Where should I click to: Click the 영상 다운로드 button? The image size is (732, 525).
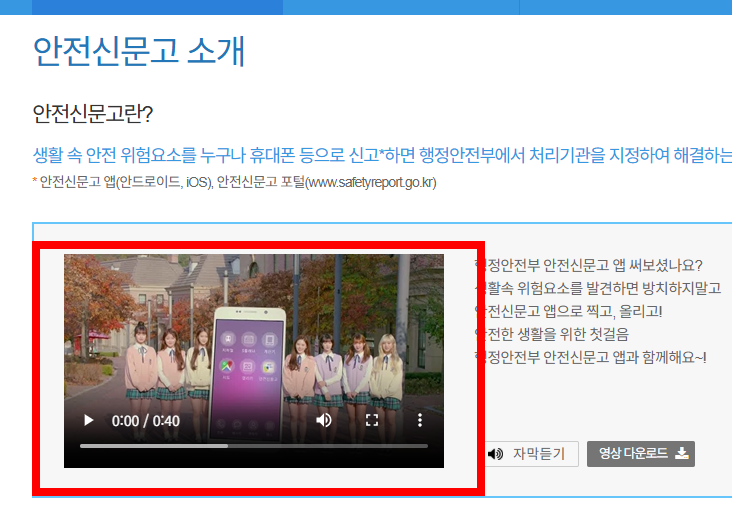click(x=640, y=454)
